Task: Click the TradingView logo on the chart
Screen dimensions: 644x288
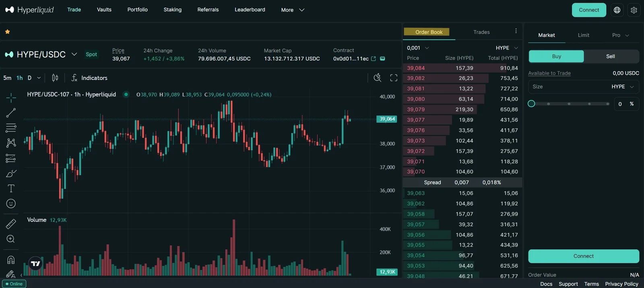Action: point(35,263)
